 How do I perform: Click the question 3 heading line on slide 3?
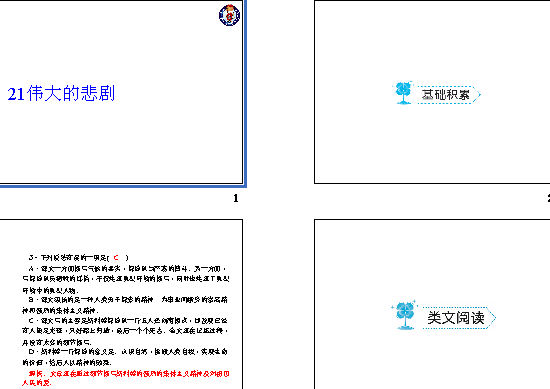(79, 258)
